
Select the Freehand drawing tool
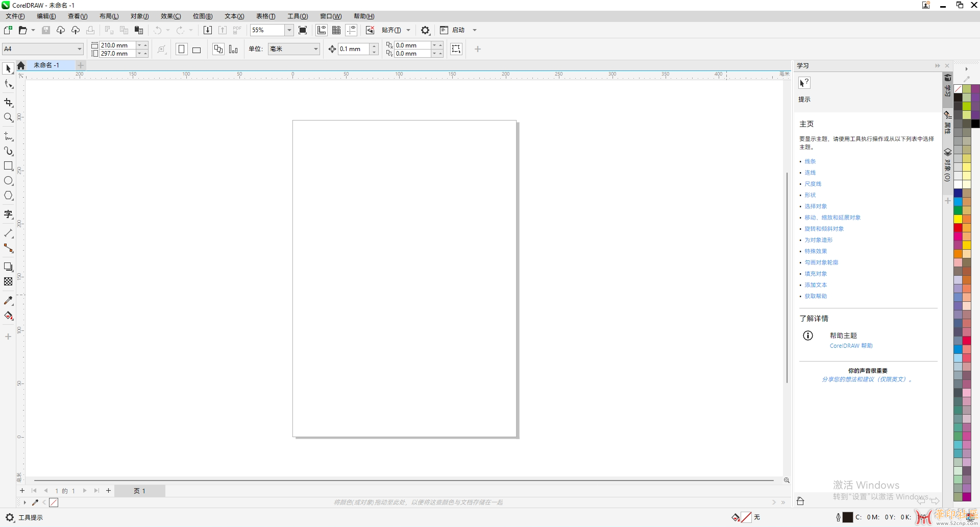(x=8, y=136)
